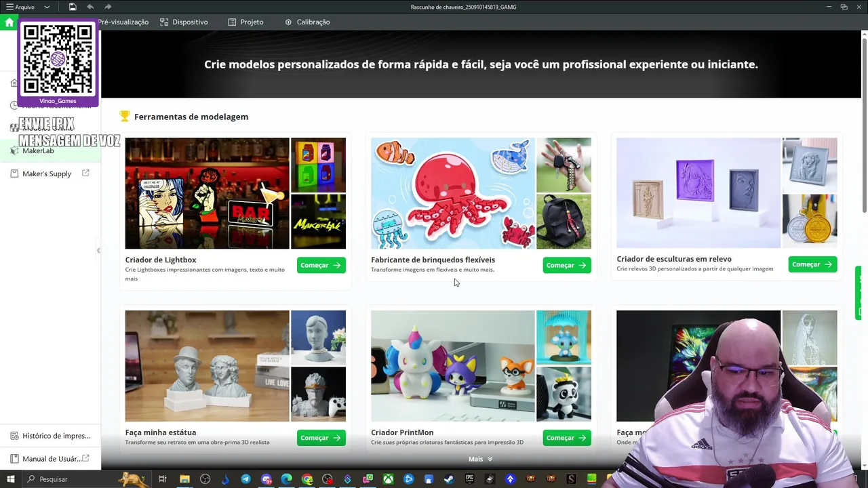This screenshot has width=868, height=488.
Task: Switch to the Calibração tab
Action: coord(307,22)
